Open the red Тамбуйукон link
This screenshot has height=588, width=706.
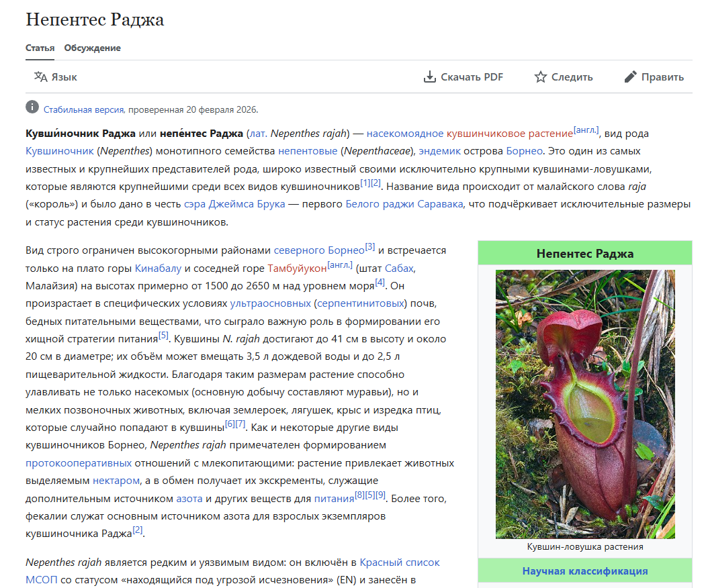pos(297,268)
